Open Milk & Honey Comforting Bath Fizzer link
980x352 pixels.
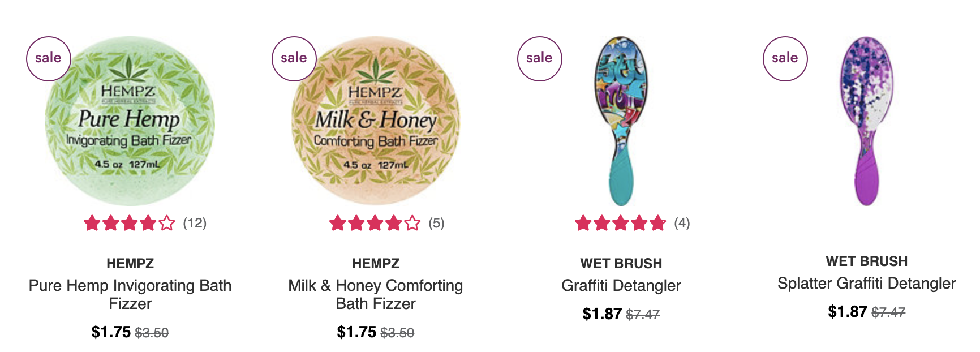point(376,294)
